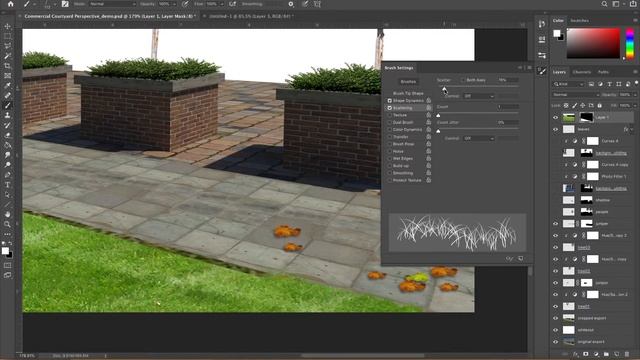The height and width of the screenshot is (360, 640).
Task: Click the Lock image pixels brush icon
Action: [574, 106]
